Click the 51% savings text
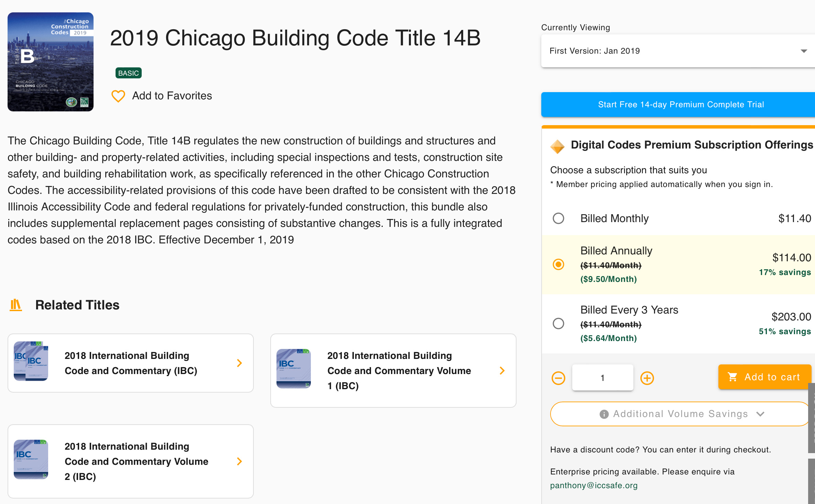Viewport: 815px width, 504px height. coord(785,331)
